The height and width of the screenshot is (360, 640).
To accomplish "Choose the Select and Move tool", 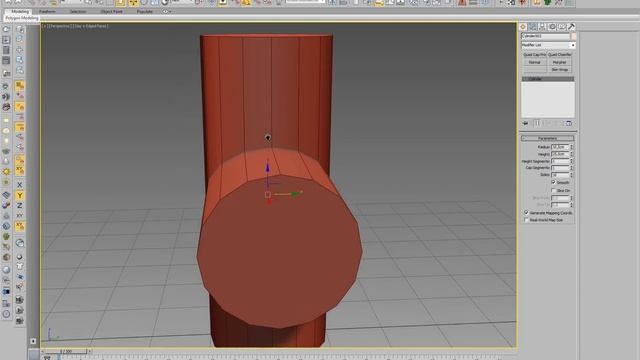I will 133,3.
